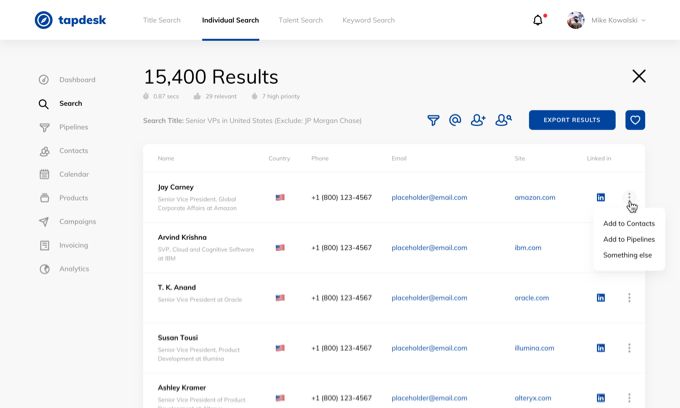The height and width of the screenshot is (408, 680).
Task: Switch to the Keyword Search tab
Action: coord(369,20)
